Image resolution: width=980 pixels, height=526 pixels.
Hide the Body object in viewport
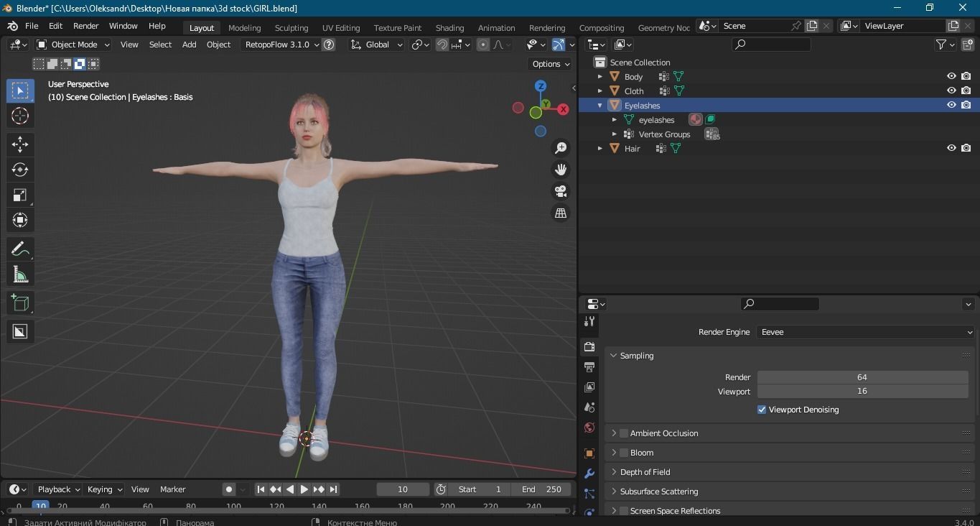point(951,76)
